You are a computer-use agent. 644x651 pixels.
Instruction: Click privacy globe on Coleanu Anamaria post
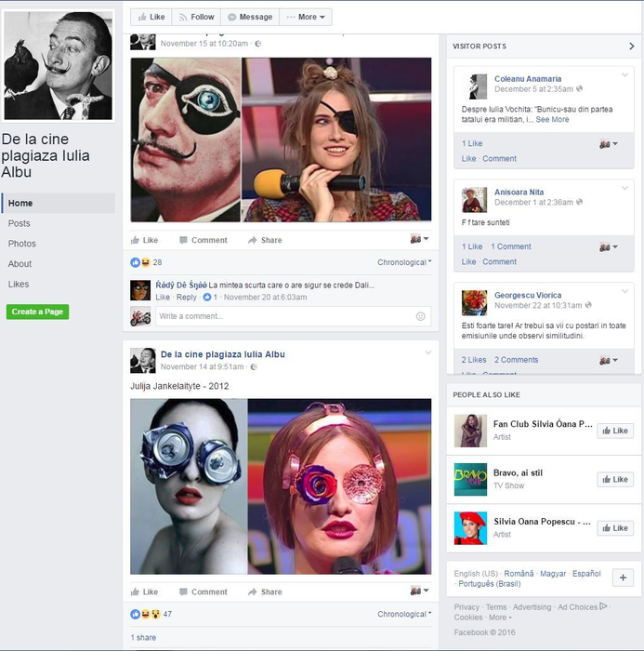(x=579, y=89)
